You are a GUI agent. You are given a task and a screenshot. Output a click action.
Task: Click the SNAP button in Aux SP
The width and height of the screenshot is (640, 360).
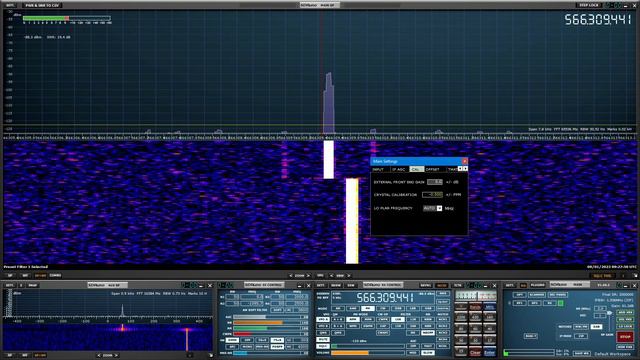33,285
